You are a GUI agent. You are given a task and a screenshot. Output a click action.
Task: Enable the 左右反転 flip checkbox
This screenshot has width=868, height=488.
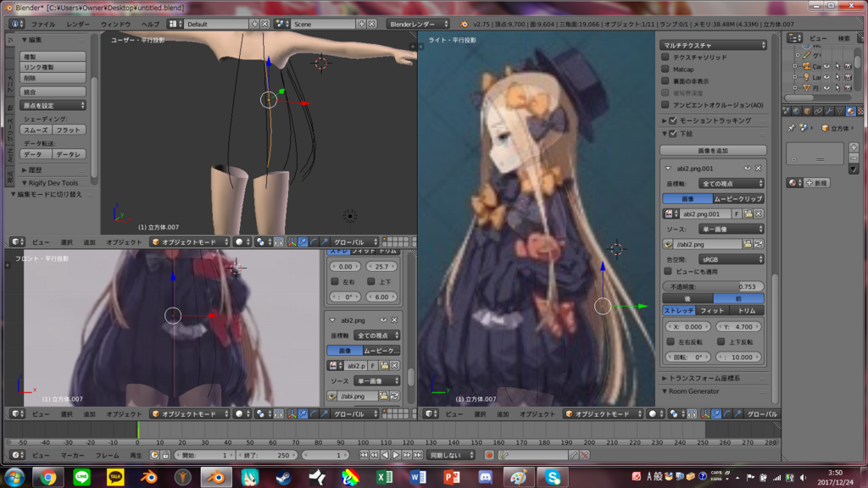click(x=670, y=342)
